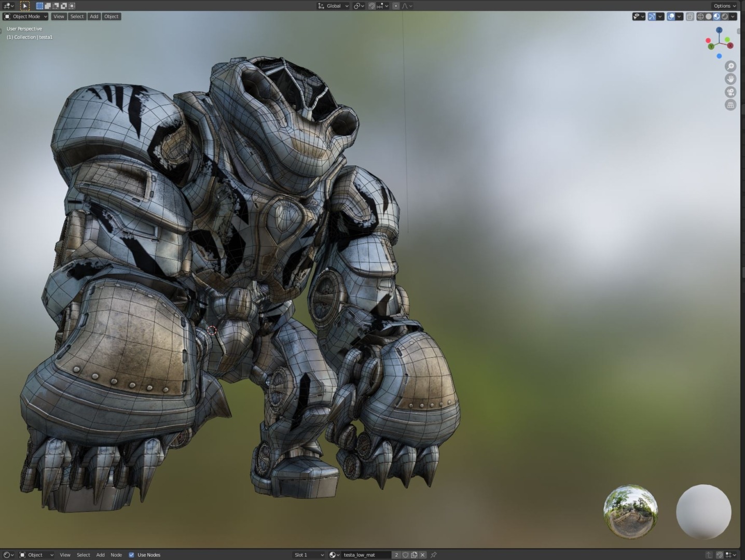
Task: Open the shader editor View menu
Action: tap(65, 555)
